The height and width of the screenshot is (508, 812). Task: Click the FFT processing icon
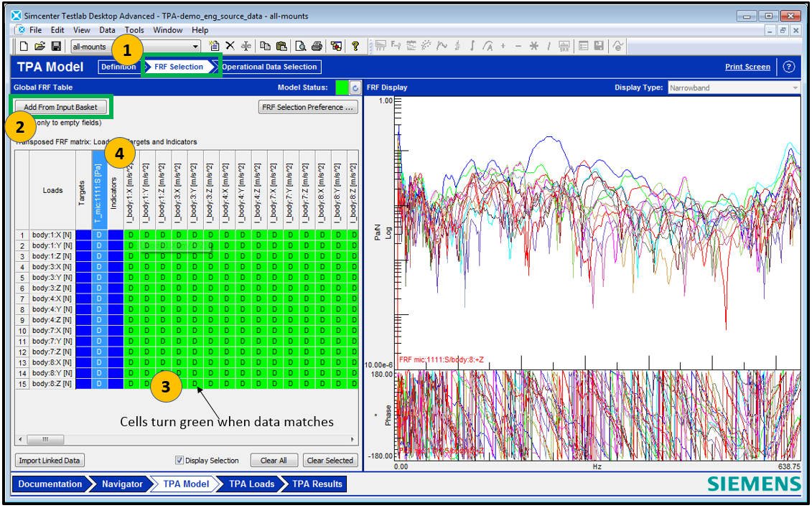381,46
